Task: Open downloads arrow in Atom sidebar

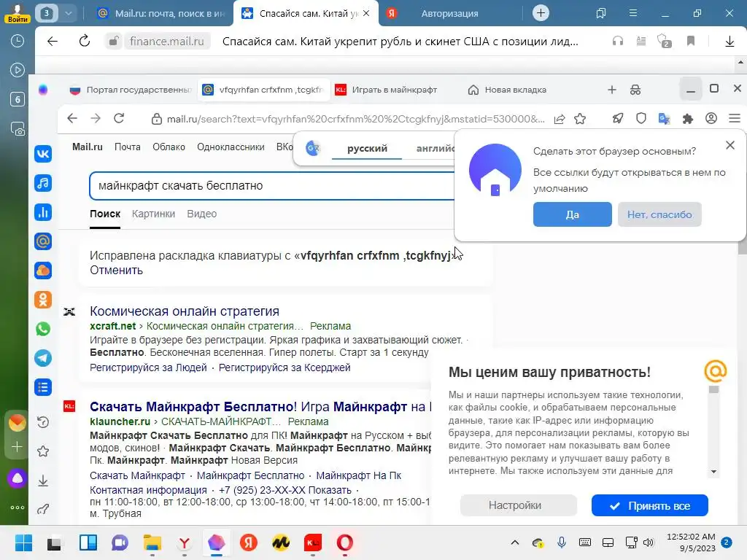Action: pos(43,481)
